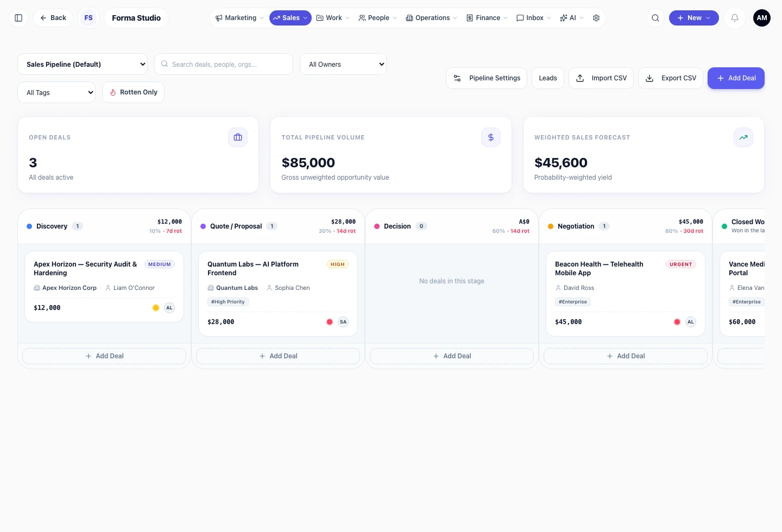
Task: Open the Work menu
Action: click(333, 18)
